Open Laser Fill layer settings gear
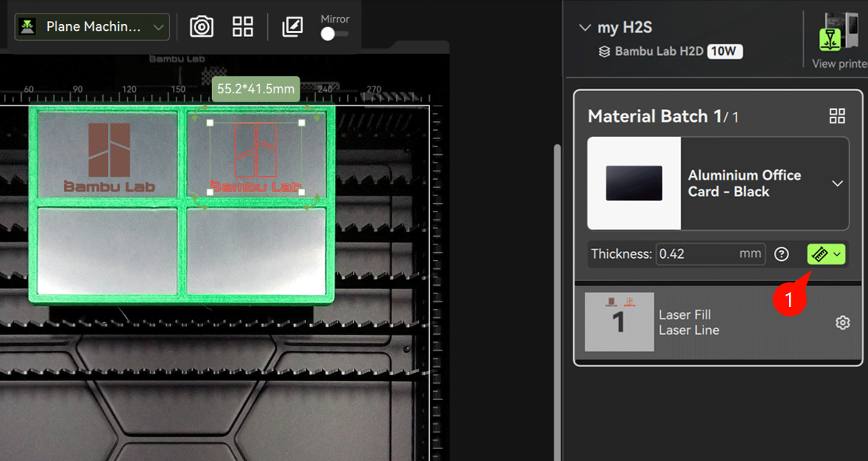The width and height of the screenshot is (868, 461). (x=842, y=323)
